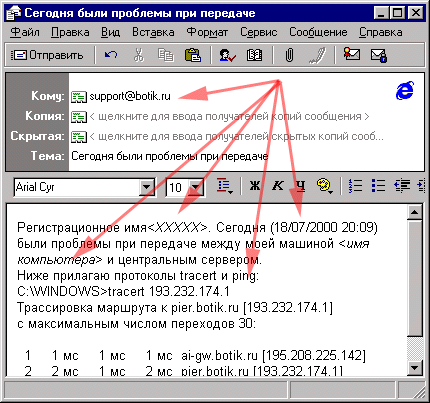Open the Вид menu
430x403 pixels.
(111, 32)
